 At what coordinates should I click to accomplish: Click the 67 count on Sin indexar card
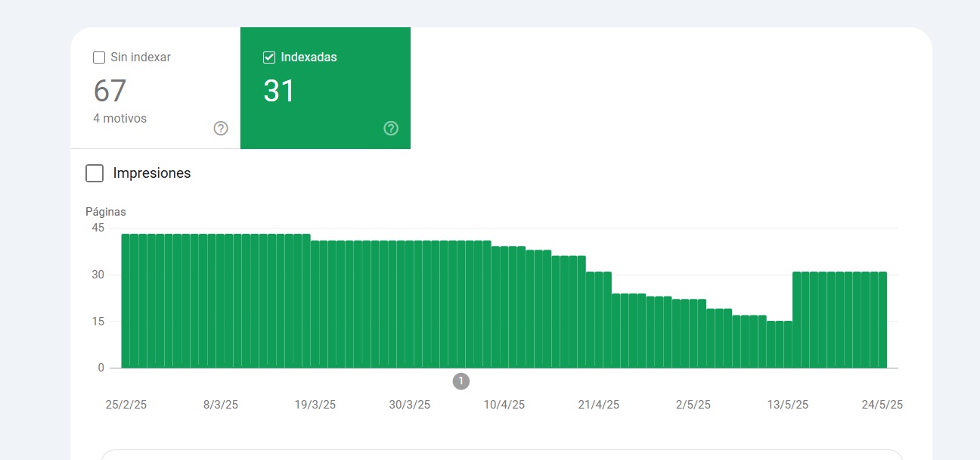point(110,91)
